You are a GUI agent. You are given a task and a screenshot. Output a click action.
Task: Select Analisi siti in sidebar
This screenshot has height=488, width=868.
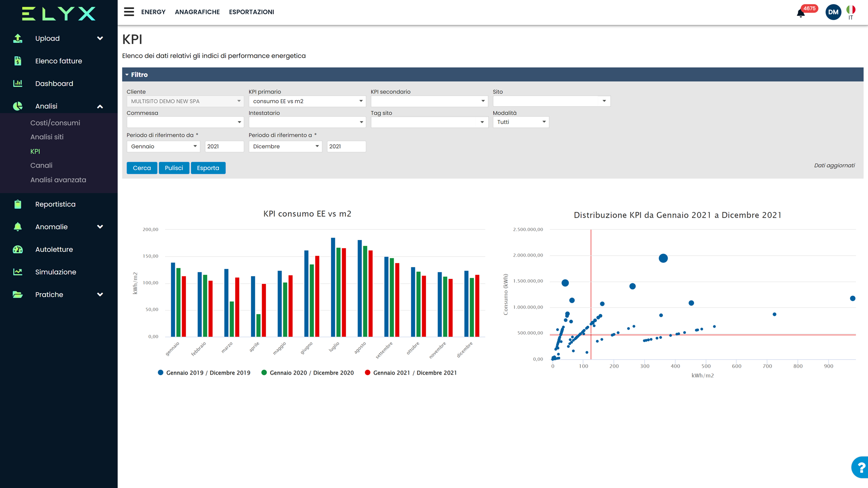pyautogui.click(x=47, y=137)
